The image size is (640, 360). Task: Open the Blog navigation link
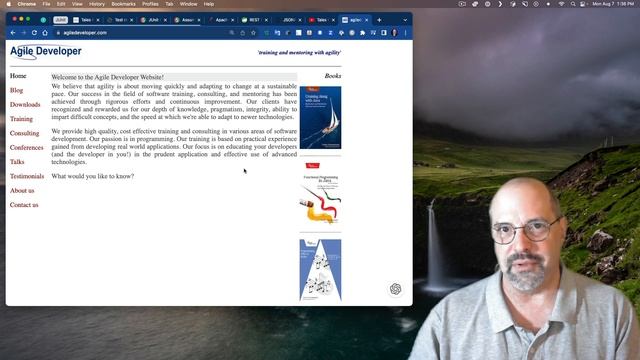click(16, 90)
